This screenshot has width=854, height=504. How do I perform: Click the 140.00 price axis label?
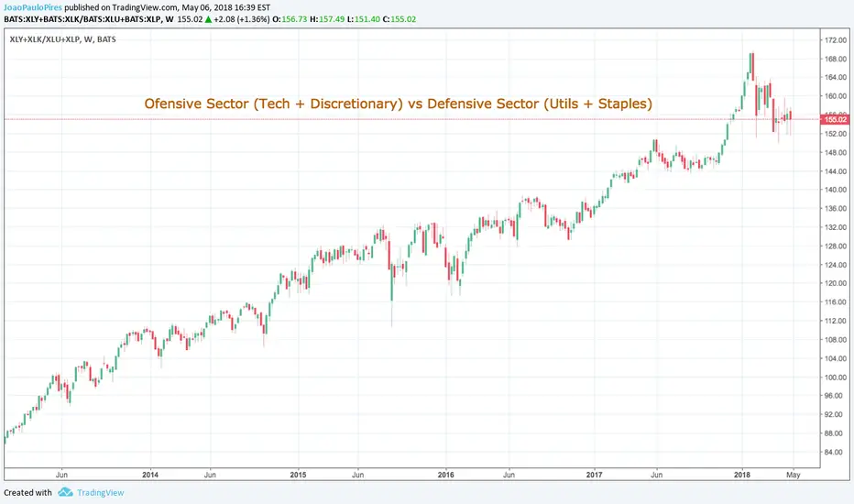836,190
